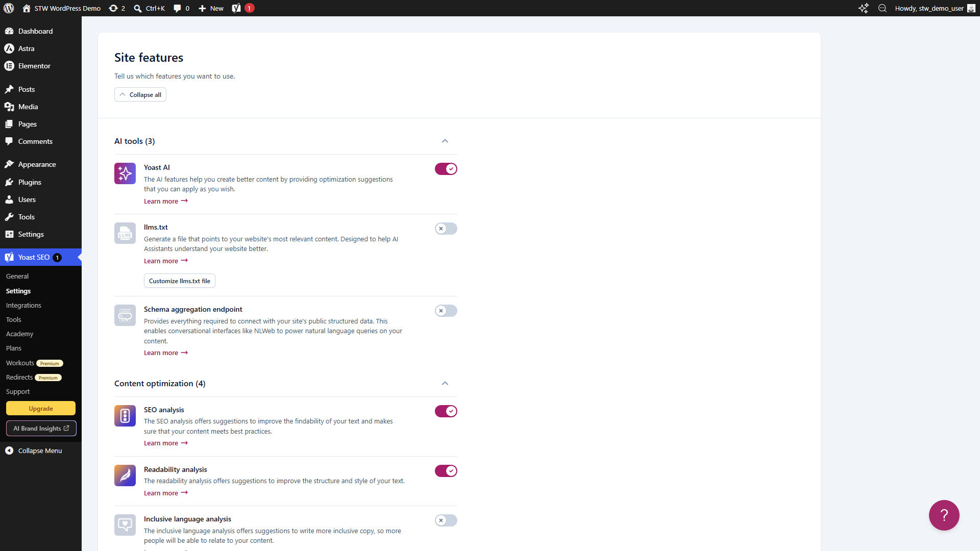Screen dimensions: 980x551
Task: Click the Plugins icon in sidebar
Action: 9,182
